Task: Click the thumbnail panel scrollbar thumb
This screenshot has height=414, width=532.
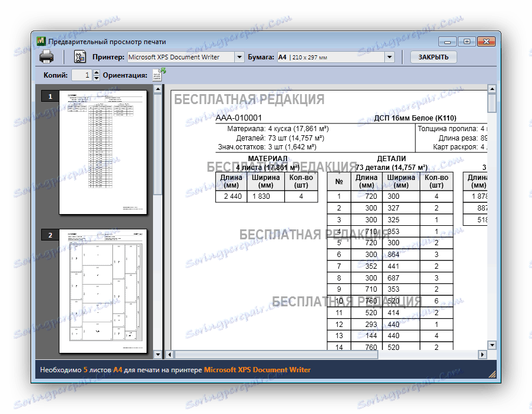Action: [158, 144]
